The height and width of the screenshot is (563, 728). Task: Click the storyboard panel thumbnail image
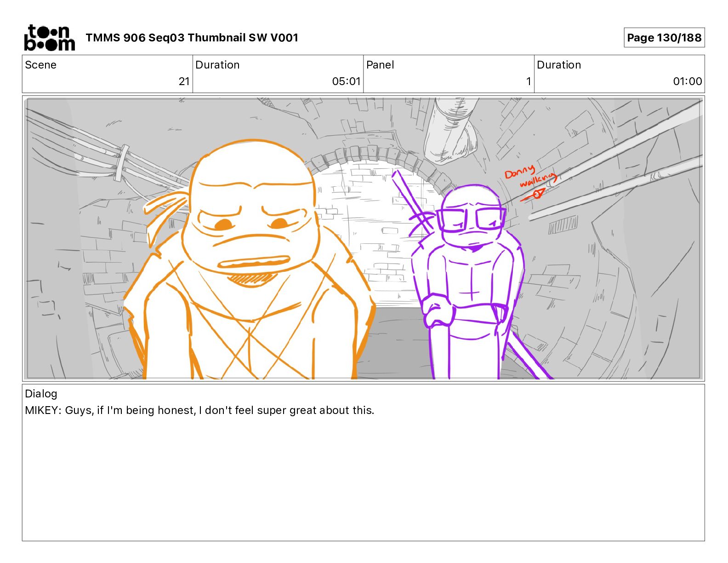pos(364,238)
